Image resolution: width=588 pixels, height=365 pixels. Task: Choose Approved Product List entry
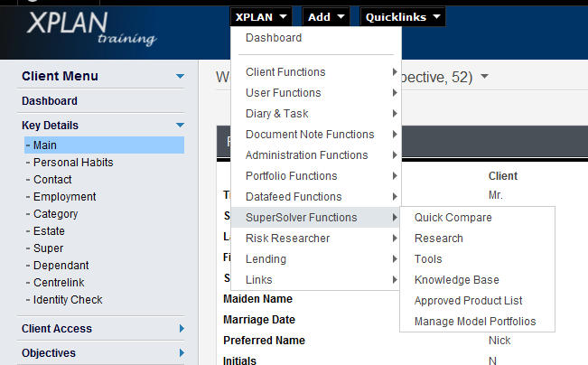468,301
